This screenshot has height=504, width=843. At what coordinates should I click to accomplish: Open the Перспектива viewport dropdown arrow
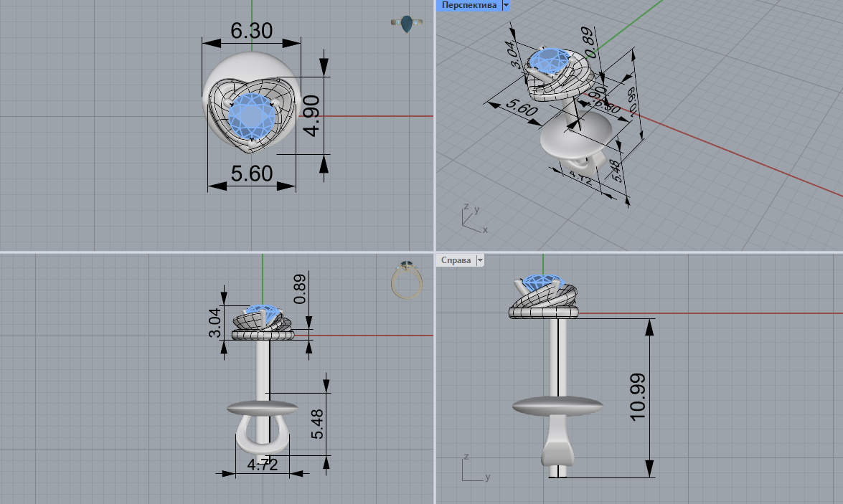coord(505,5)
